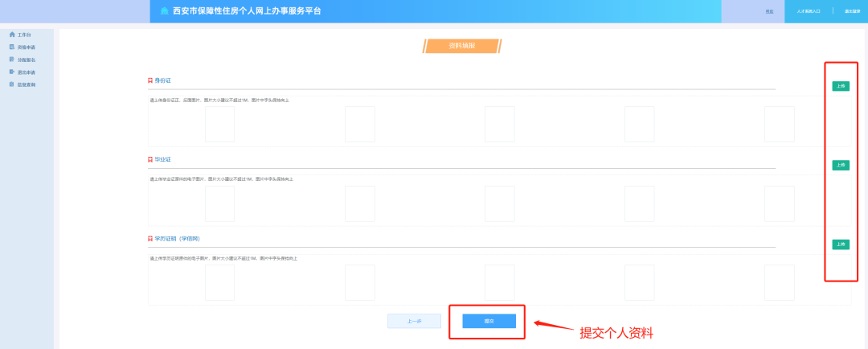The image size is (868, 349).
Task: Click the 资料填报 heading banner
Action: pos(461,46)
